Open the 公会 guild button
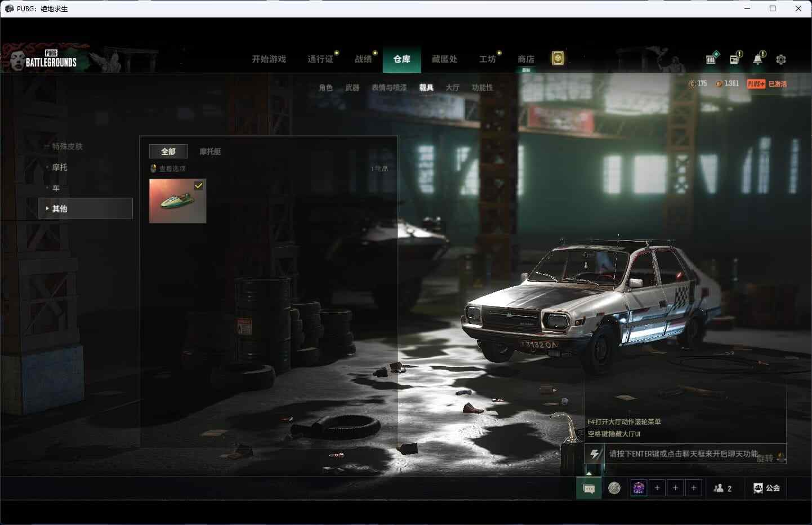Image resolution: width=812 pixels, height=525 pixels. pyautogui.click(x=767, y=488)
